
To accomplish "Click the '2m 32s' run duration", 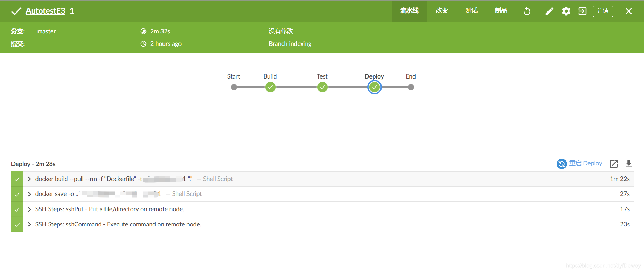I will [x=160, y=31].
